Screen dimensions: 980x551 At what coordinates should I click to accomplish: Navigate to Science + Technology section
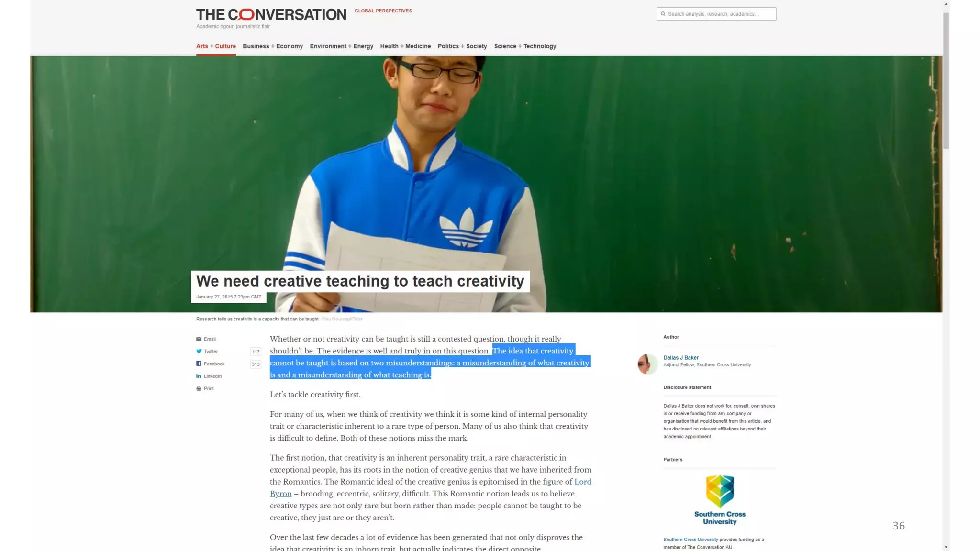coord(525,46)
